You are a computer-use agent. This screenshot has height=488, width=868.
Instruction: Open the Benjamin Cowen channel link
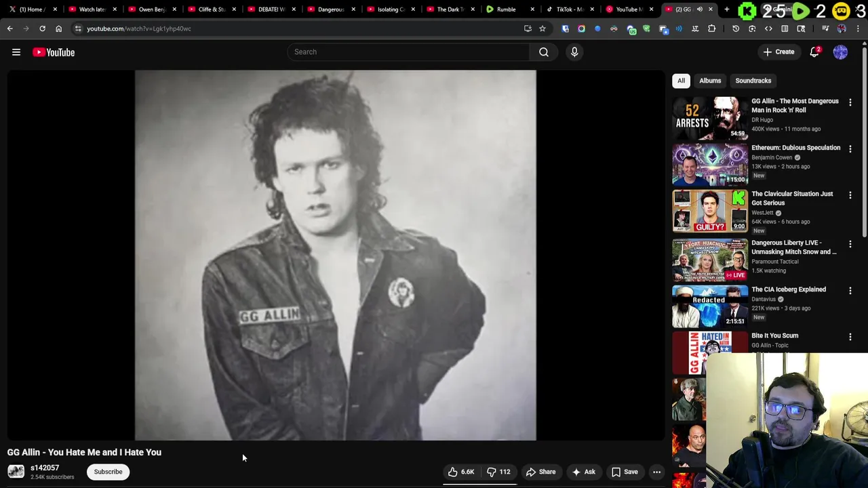[x=772, y=157]
